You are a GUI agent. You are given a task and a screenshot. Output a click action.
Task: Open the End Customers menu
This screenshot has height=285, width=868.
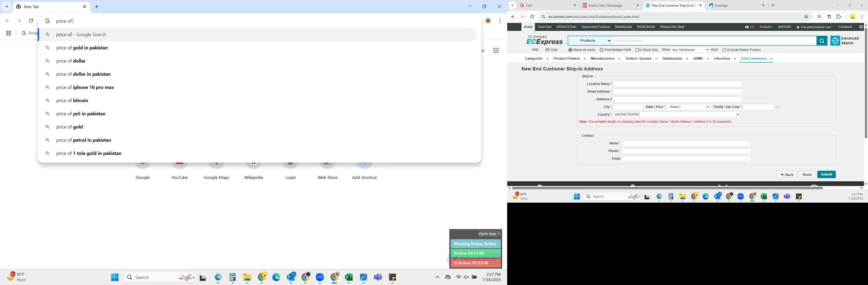click(x=756, y=59)
